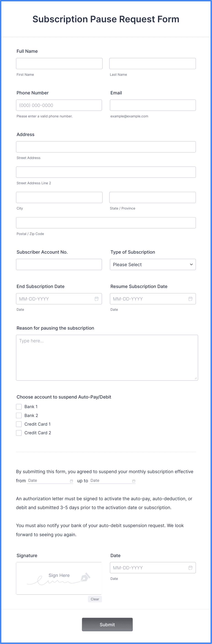Enable the Credit Card 1 option
The height and width of the screenshot is (644, 212).
[18, 424]
